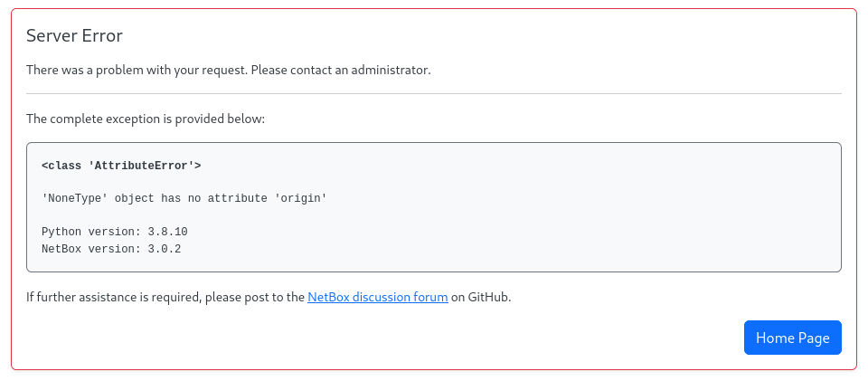The height and width of the screenshot is (381, 868).
Task: Click the NetBox version line label
Action: coord(90,249)
